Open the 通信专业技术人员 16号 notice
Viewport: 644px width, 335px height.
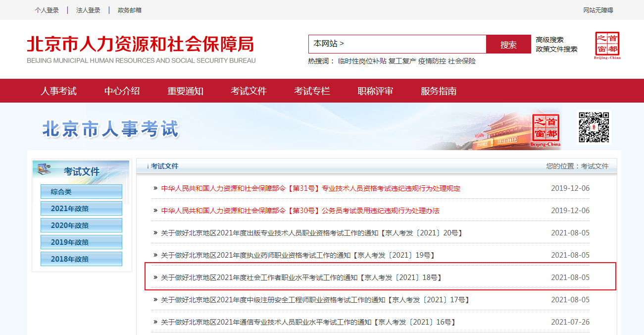click(x=308, y=322)
